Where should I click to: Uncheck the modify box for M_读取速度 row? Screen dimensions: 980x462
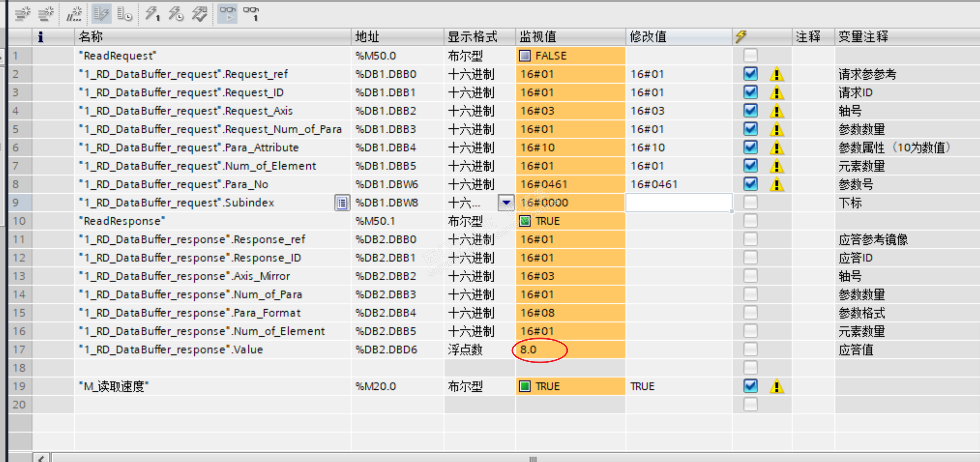[x=750, y=386]
